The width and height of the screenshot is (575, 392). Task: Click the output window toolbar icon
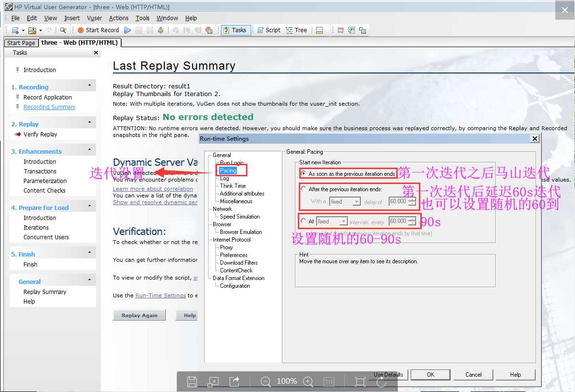coord(319,30)
